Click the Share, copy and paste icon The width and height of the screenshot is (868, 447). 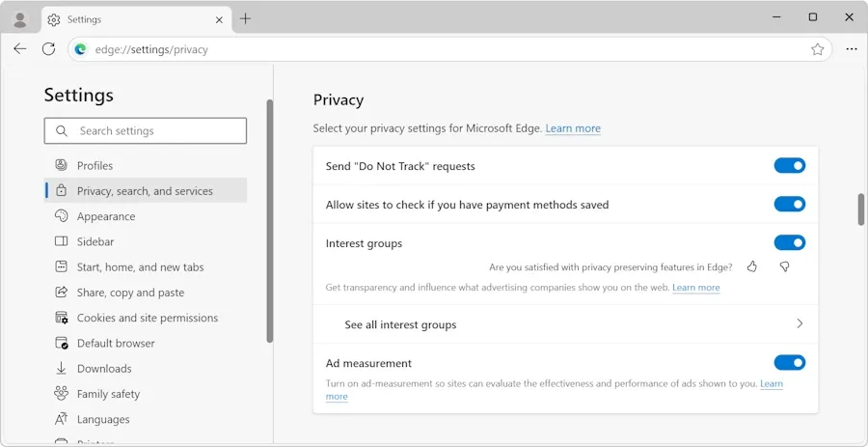[x=61, y=293]
